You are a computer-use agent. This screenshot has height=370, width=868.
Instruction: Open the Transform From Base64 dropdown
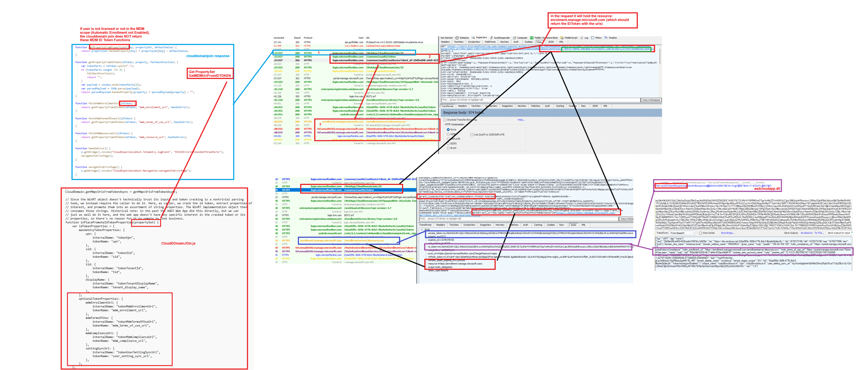[683, 233]
